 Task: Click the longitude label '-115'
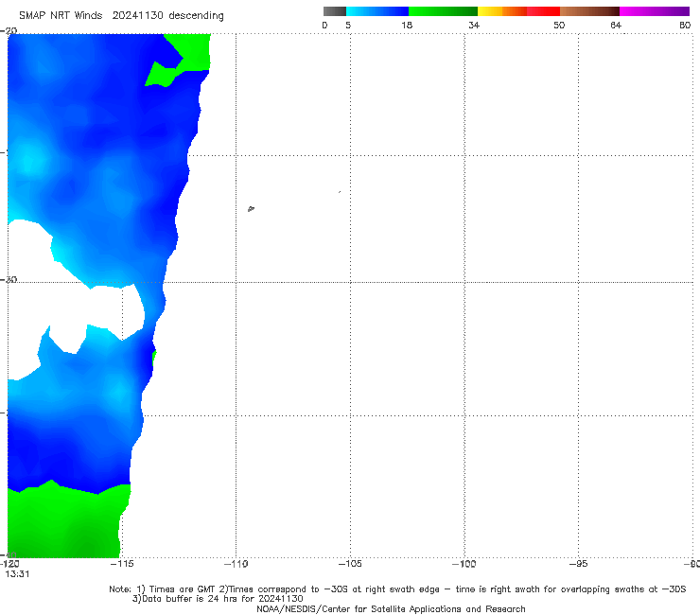coord(121,564)
